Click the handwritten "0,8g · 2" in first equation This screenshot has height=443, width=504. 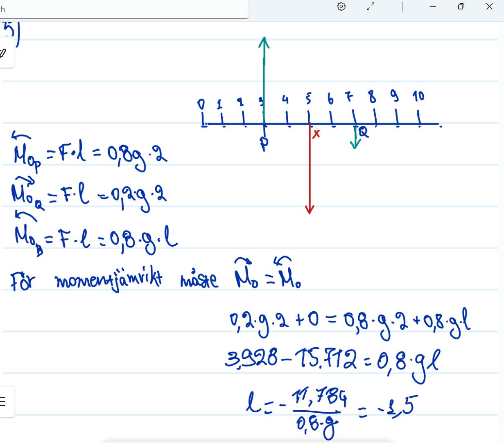pyautogui.click(x=137, y=154)
